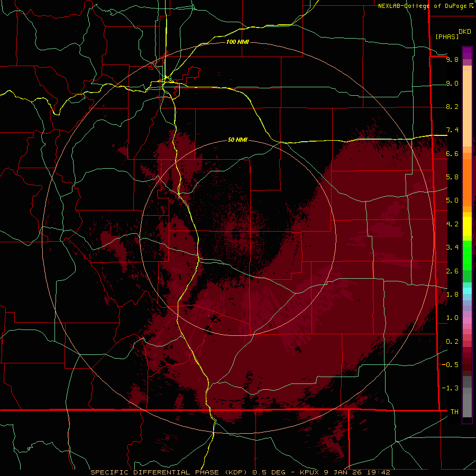This screenshot has height=476, width=476.
Task: Click the 8.2 value on the scale
Action: click(x=452, y=106)
